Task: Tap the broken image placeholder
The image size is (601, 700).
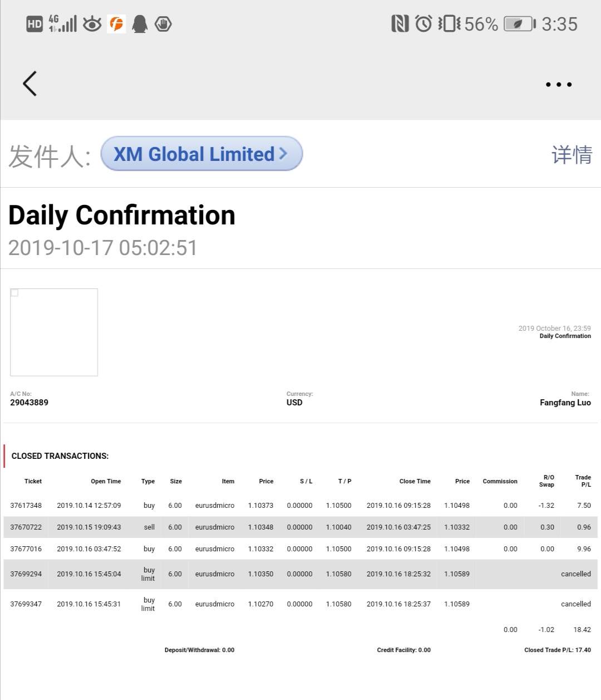Action: (x=54, y=332)
